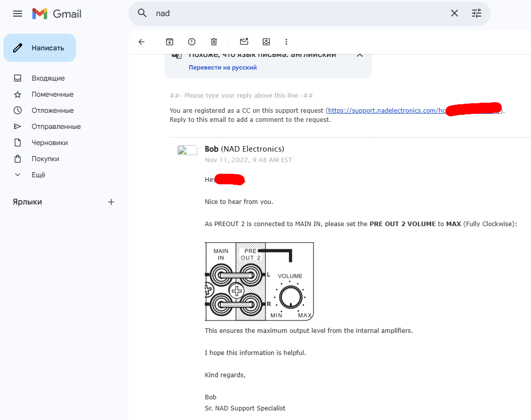Open the Помеченные starred folder
This screenshot has height=420, width=531.
pos(52,94)
